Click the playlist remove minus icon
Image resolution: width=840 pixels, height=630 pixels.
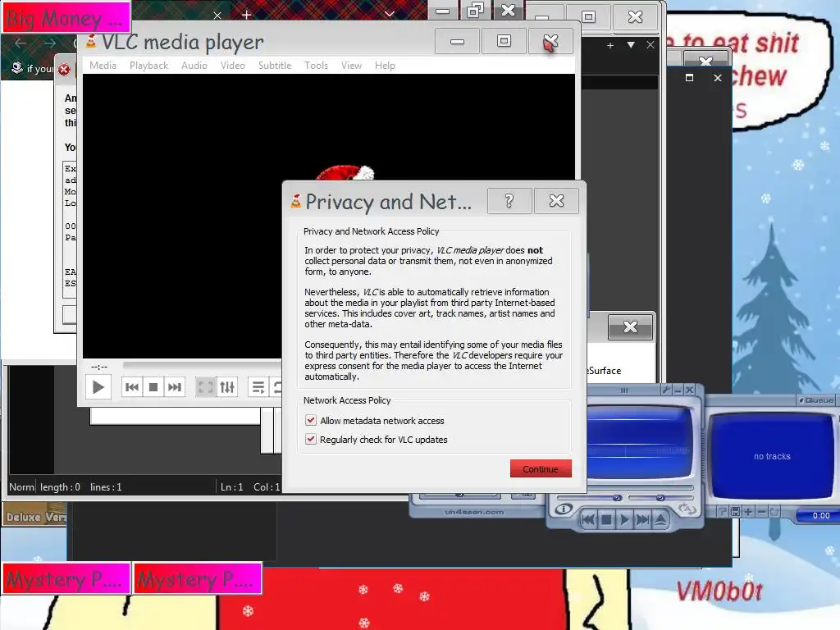click(x=761, y=512)
